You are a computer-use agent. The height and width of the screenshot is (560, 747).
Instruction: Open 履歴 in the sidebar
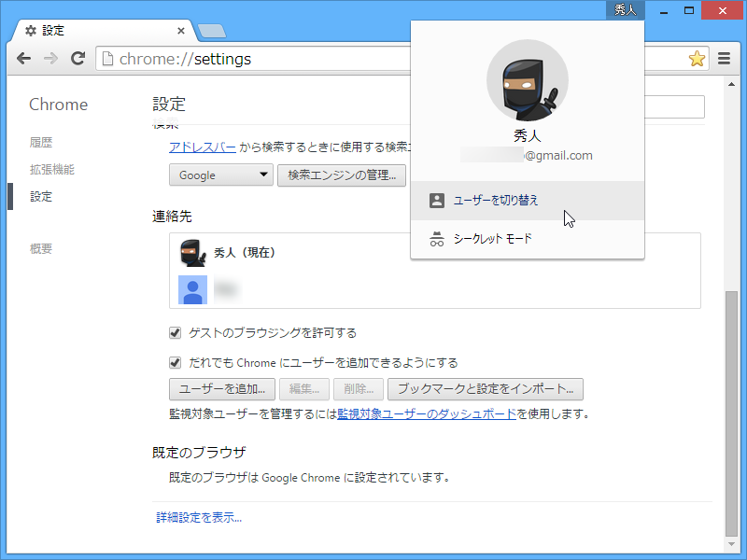[41, 143]
